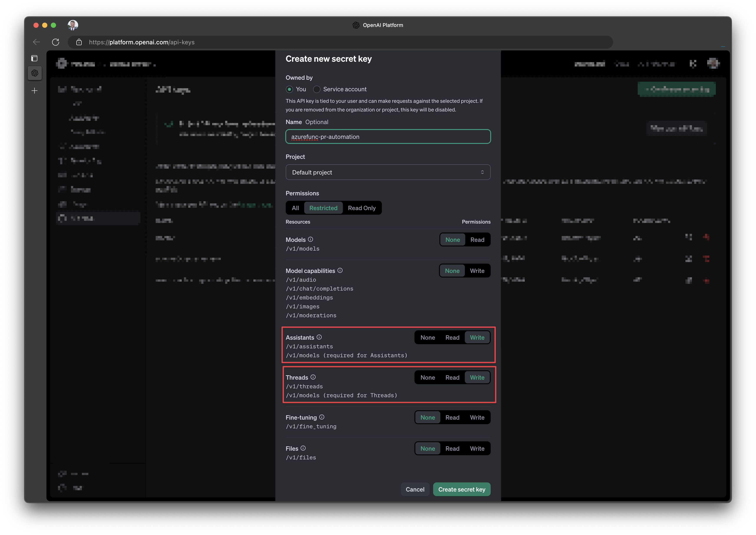
Task: Click the /v1/embeddings path text
Action: [309, 297]
